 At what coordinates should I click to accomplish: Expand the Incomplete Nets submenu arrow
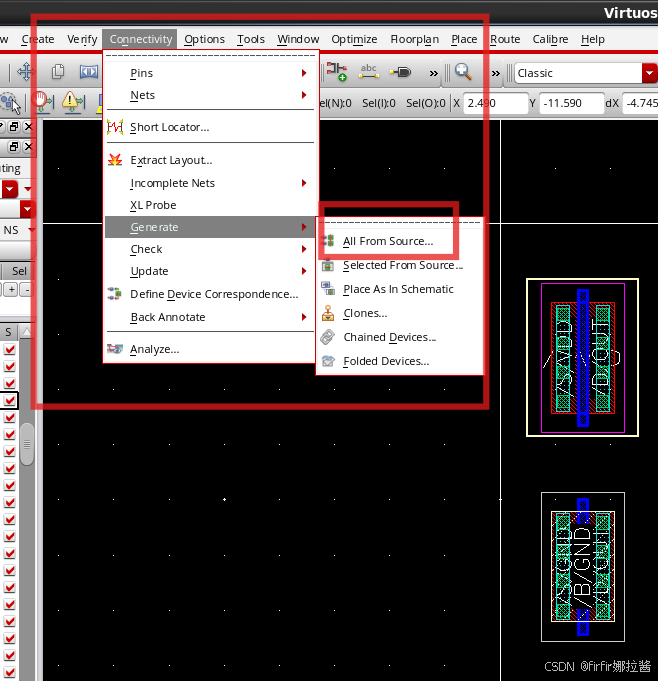pos(304,183)
